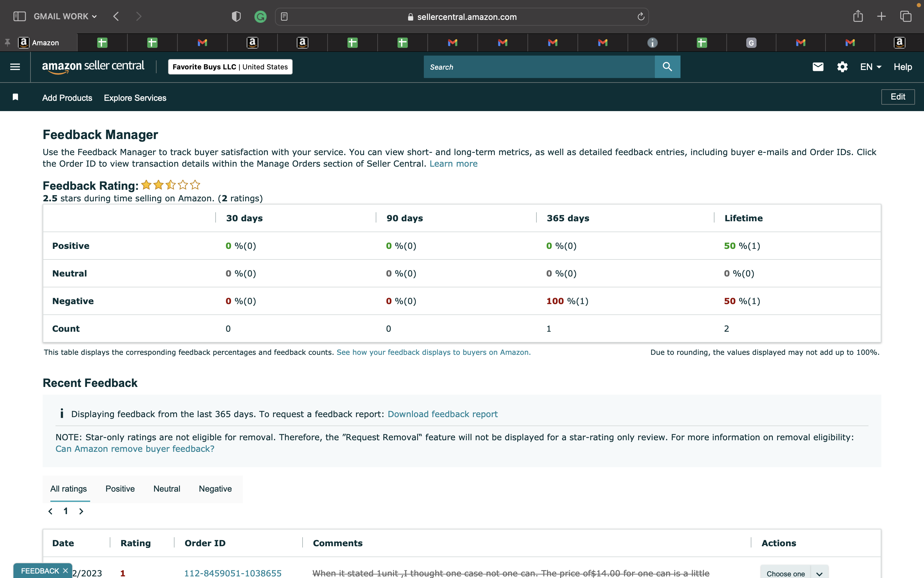The width and height of the screenshot is (924, 578).
Task: Show the tab overview icon
Action: pos(906,16)
